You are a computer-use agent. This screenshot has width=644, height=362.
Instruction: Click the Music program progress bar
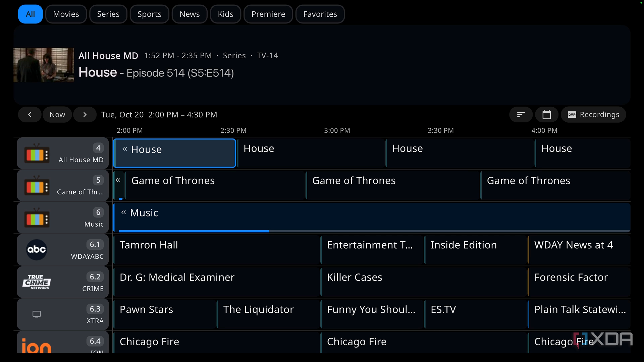[x=374, y=231]
